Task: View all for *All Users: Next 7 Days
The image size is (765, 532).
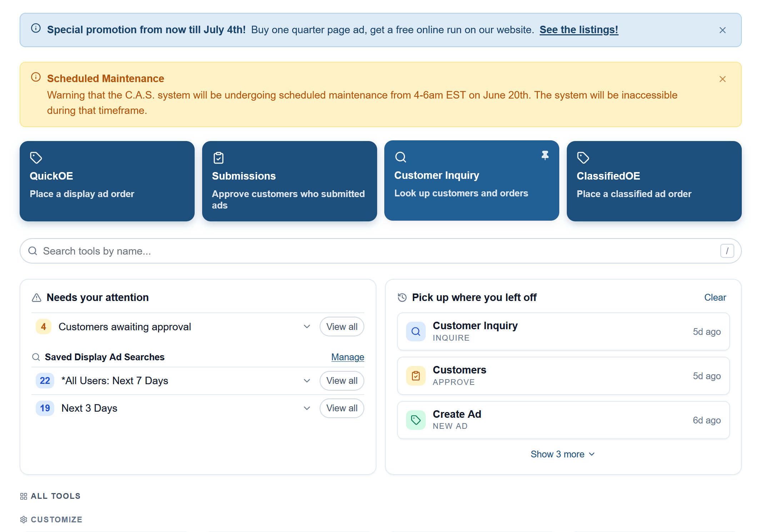Action: pos(342,381)
